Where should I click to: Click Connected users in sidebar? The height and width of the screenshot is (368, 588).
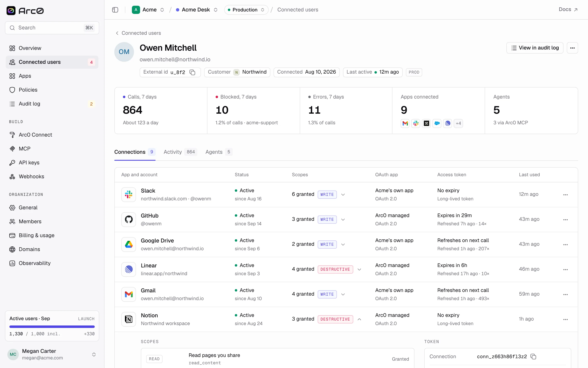(x=52, y=62)
